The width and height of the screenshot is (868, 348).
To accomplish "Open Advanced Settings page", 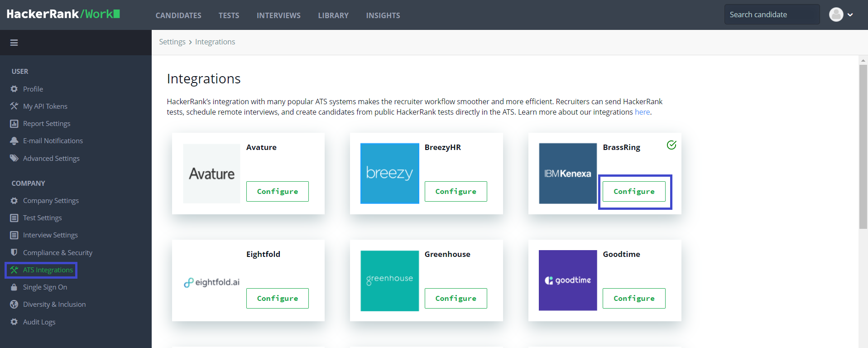I will click(51, 159).
